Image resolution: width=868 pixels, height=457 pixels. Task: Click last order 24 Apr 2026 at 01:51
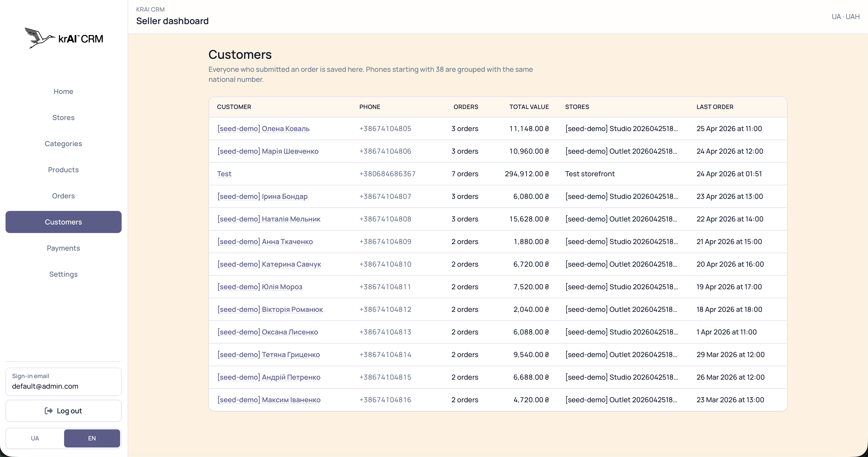click(x=729, y=174)
